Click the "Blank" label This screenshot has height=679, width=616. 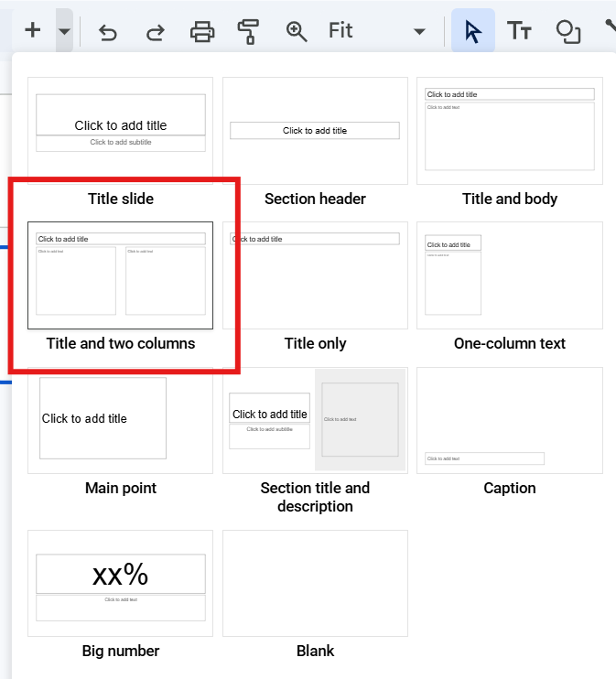coord(316,651)
